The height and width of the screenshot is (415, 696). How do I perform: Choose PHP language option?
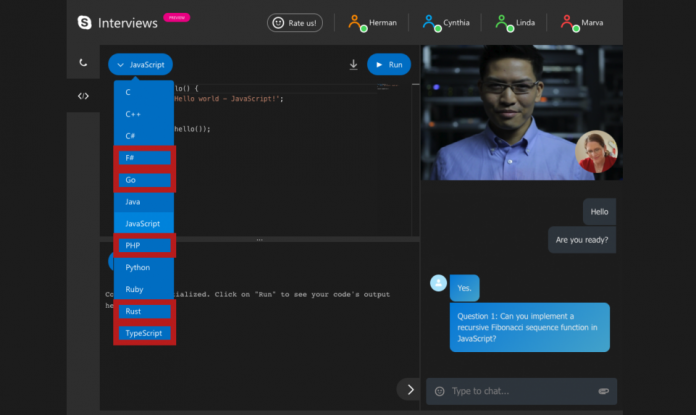coord(144,245)
